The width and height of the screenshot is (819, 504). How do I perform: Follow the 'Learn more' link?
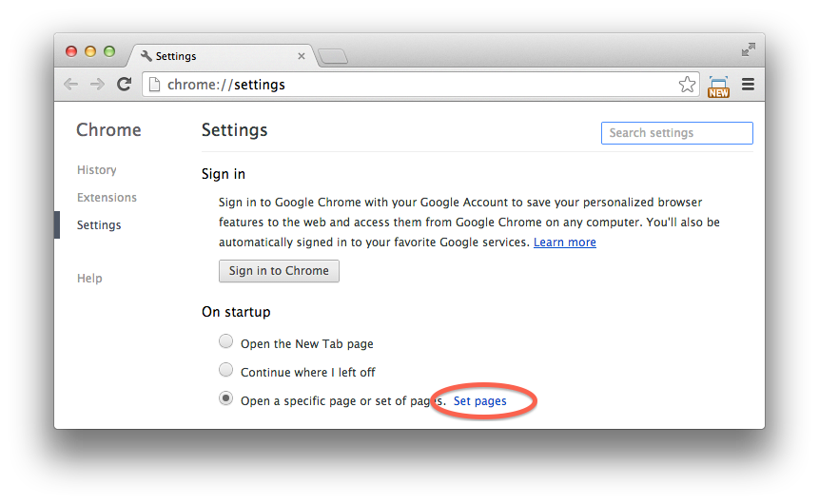point(565,242)
